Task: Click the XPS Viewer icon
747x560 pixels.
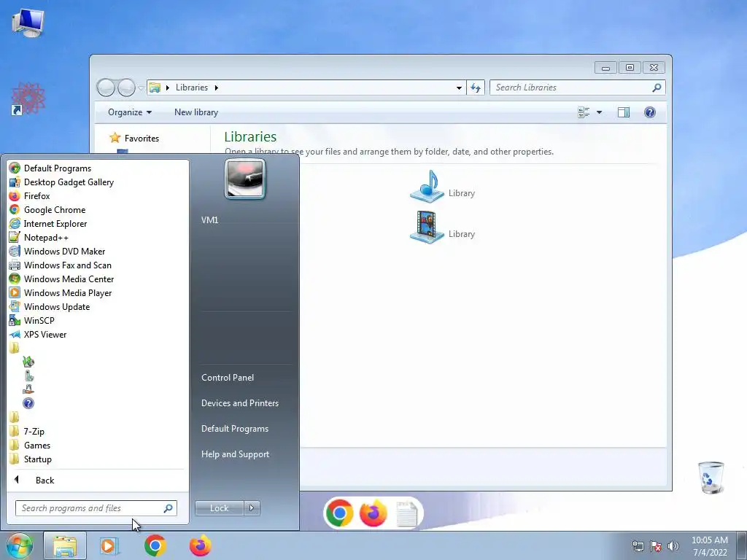Action: coord(15,334)
